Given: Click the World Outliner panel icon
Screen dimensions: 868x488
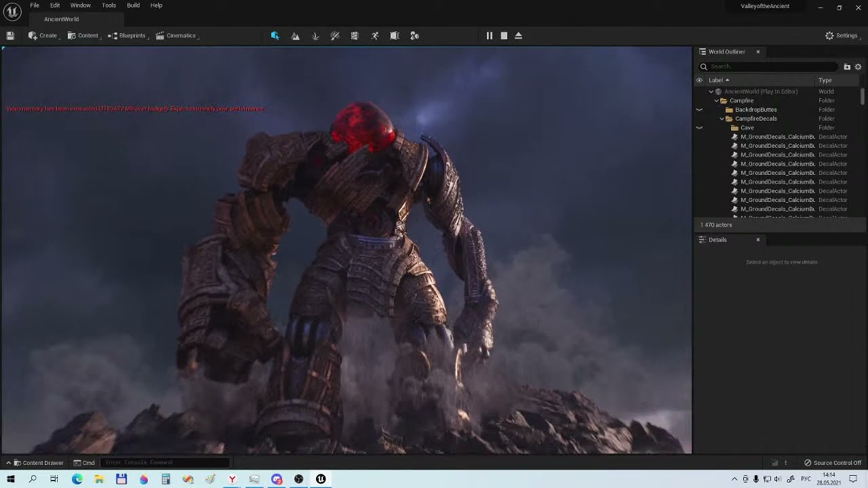Looking at the screenshot, I should (703, 52).
